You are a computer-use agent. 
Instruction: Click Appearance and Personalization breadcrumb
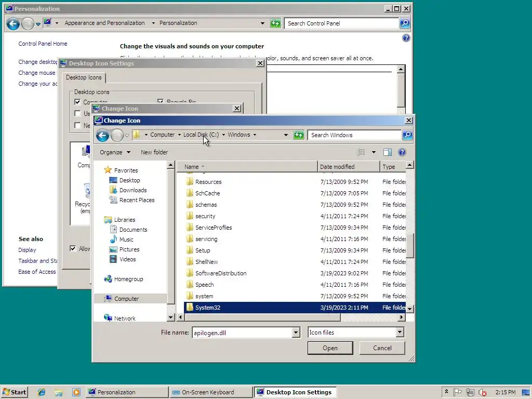pyautogui.click(x=104, y=23)
